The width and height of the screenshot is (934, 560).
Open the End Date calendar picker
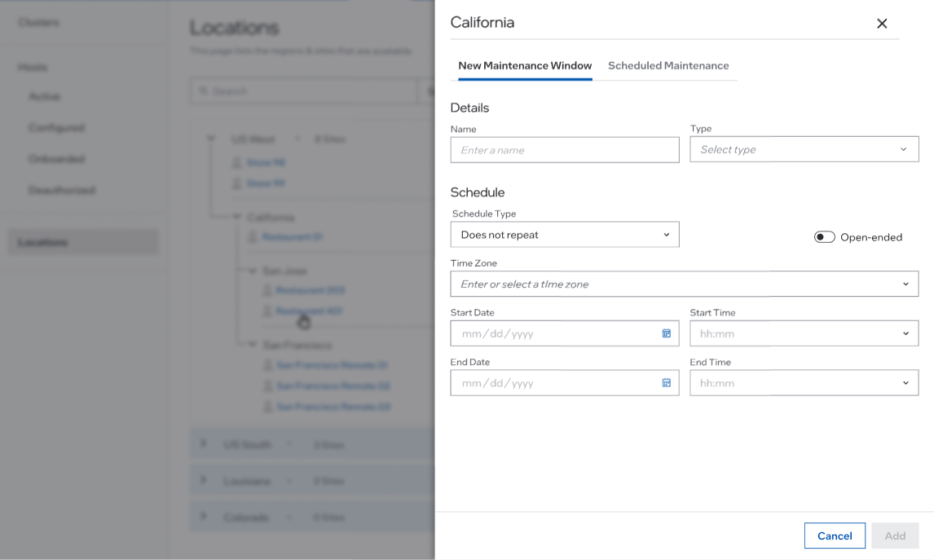coord(666,383)
